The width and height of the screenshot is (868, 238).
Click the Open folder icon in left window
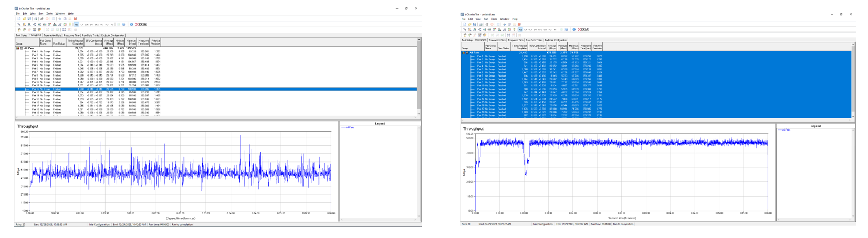pos(24,19)
